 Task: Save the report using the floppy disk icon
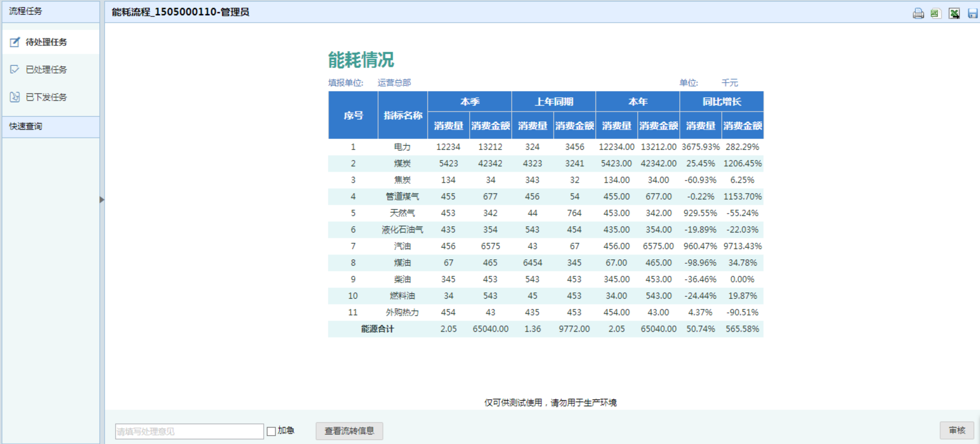[972, 13]
